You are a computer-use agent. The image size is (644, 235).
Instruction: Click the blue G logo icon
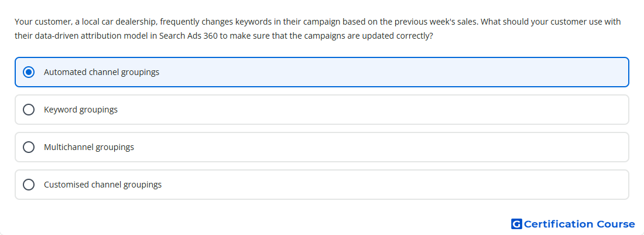click(516, 224)
